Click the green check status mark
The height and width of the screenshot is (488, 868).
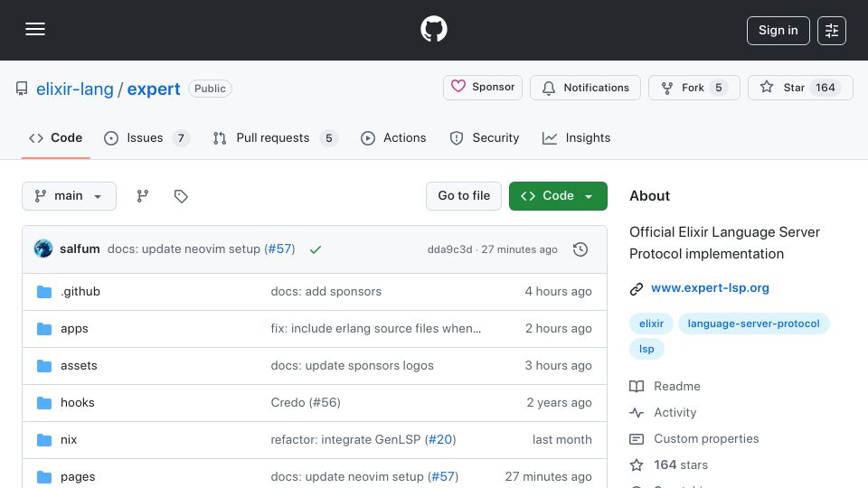tap(316, 249)
